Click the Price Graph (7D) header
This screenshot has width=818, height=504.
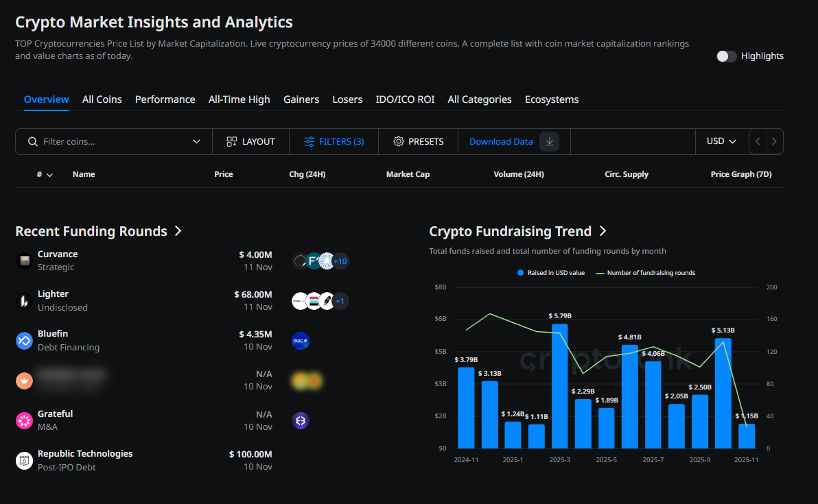point(740,174)
